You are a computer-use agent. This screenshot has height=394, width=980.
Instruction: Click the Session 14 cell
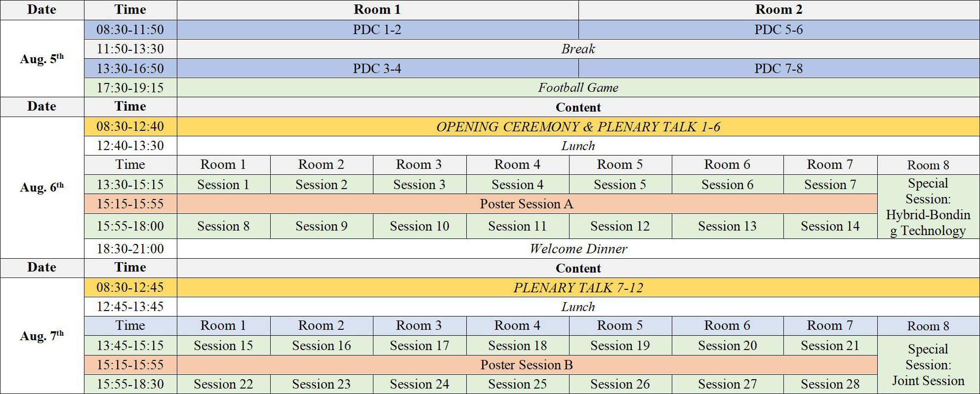click(830, 226)
